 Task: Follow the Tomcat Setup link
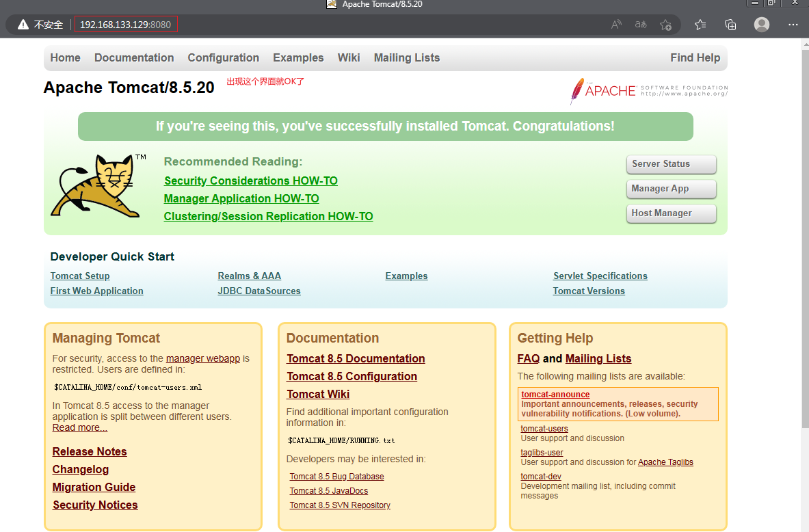tap(80, 276)
